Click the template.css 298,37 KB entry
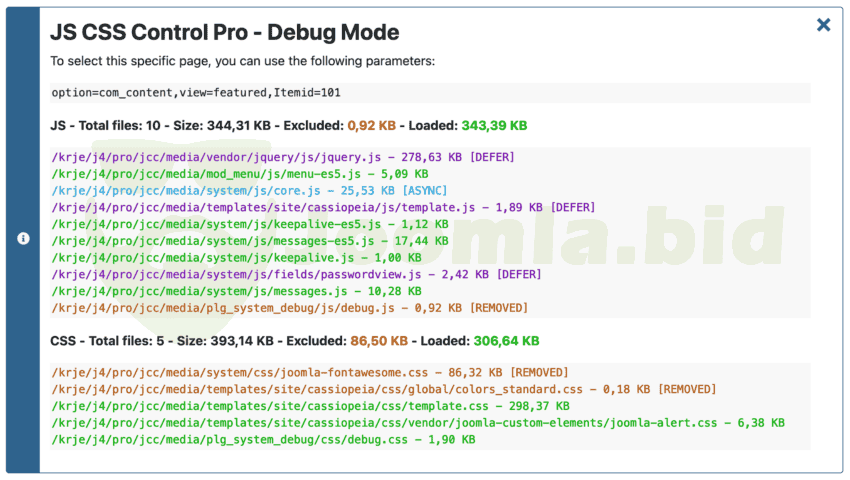Screen dimensions: 850x480 click(x=310, y=406)
